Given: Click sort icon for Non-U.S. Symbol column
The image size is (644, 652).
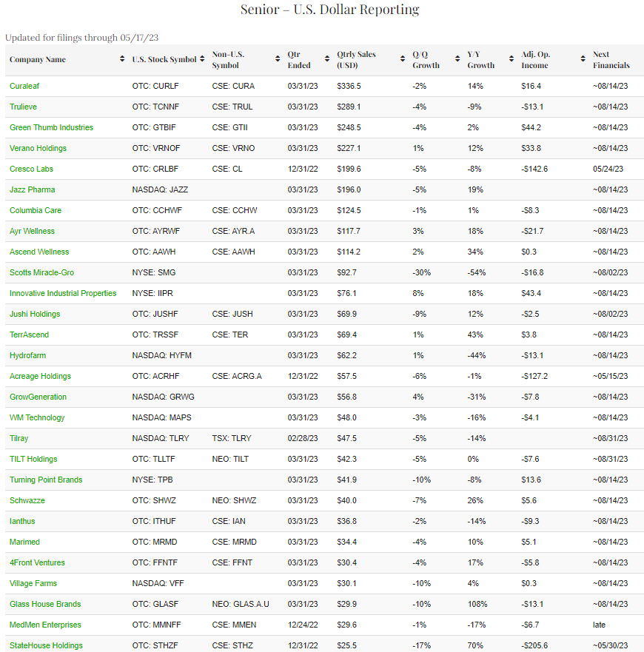Looking at the screenshot, I should [x=278, y=59].
